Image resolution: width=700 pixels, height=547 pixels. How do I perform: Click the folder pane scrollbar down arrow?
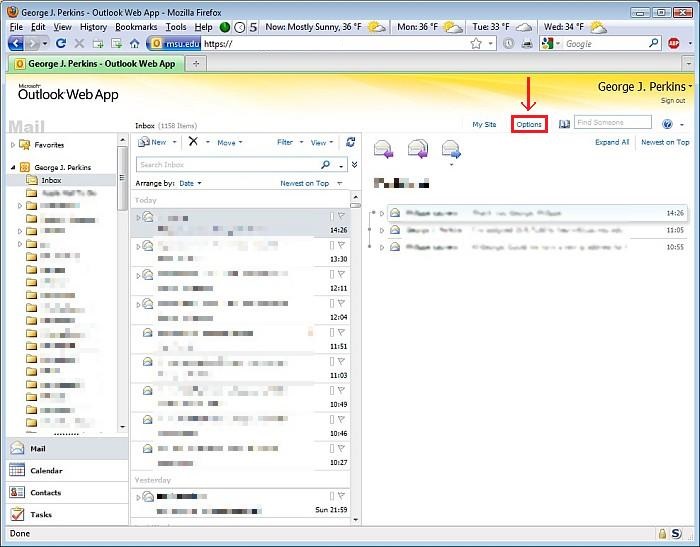pyautogui.click(x=122, y=427)
